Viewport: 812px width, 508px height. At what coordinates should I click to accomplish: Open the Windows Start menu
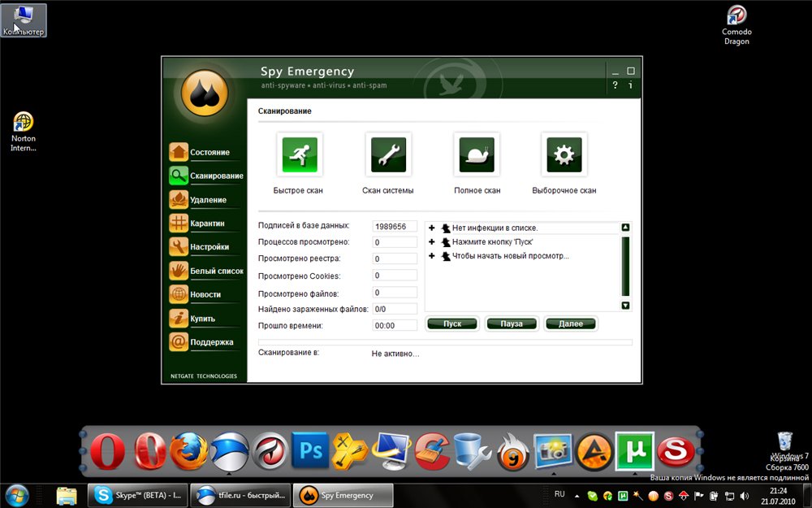pyautogui.click(x=17, y=496)
